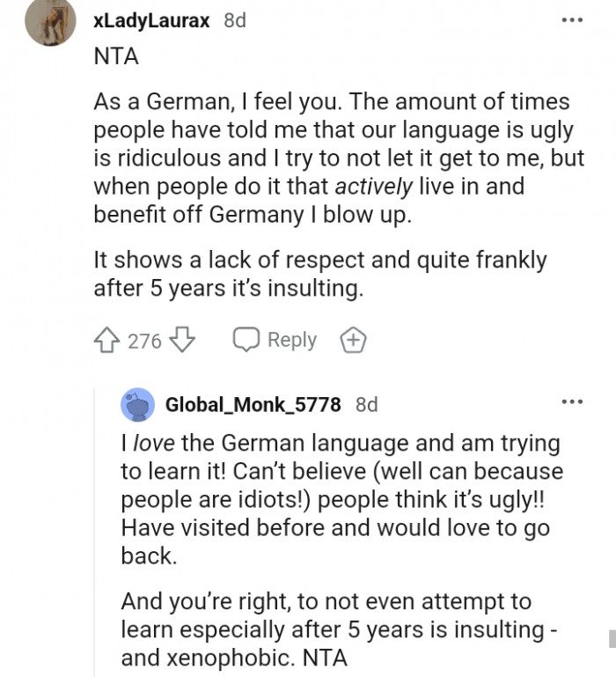
Task: Click the scrollbar handle at right edge
Action: click(x=611, y=638)
